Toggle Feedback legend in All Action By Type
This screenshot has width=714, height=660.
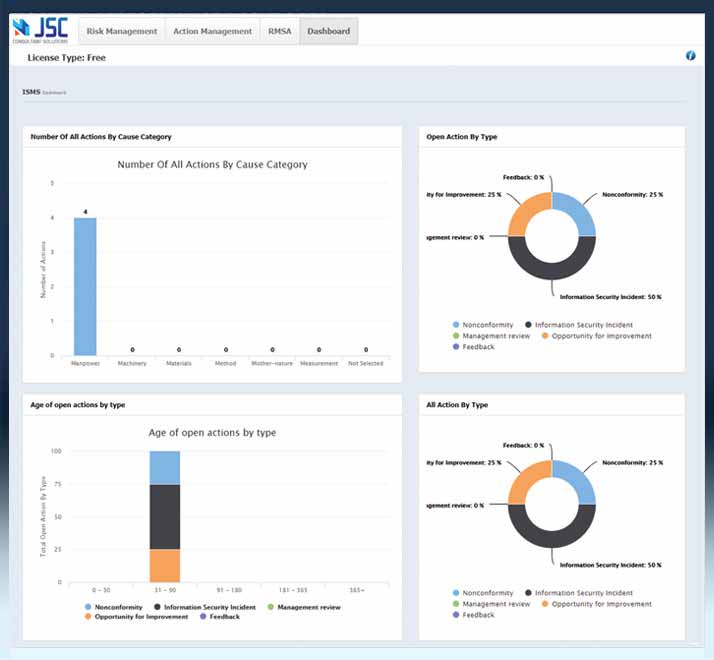478,615
